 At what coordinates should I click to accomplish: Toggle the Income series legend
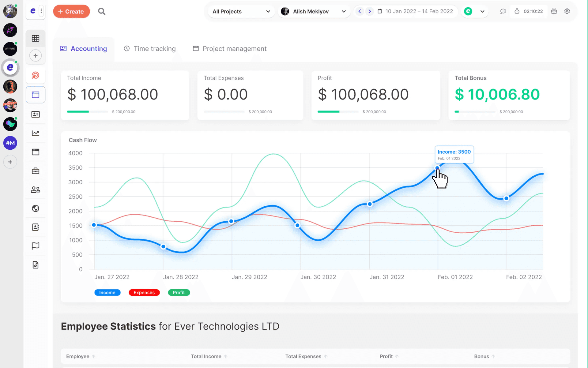(x=107, y=293)
